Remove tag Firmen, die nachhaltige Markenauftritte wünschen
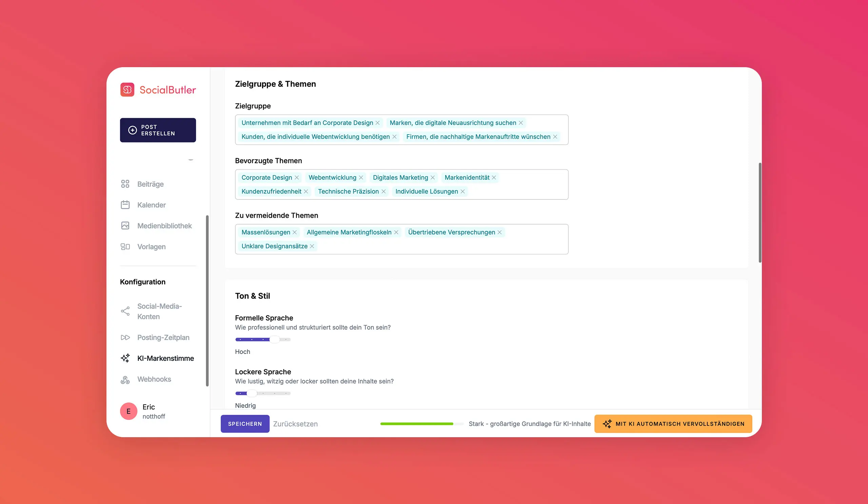This screenshot has height=504, width=868. pos(555,137)
